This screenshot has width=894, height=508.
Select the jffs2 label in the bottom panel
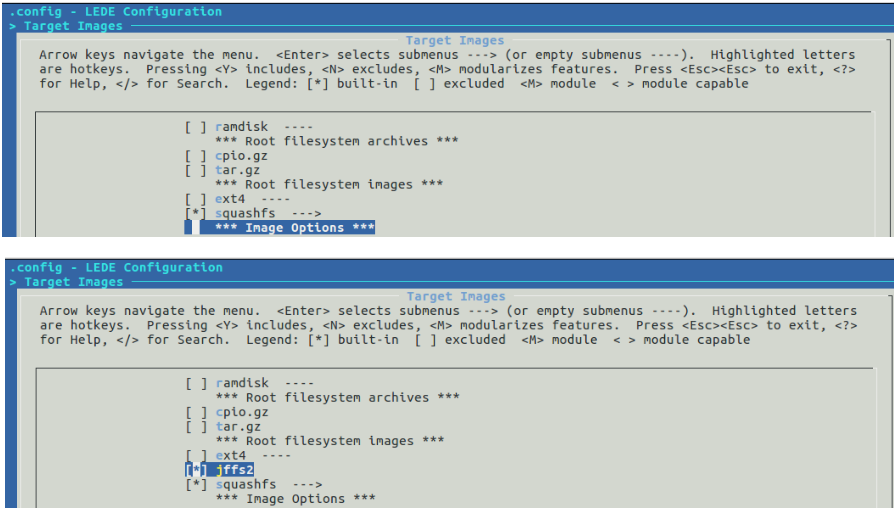234,470
